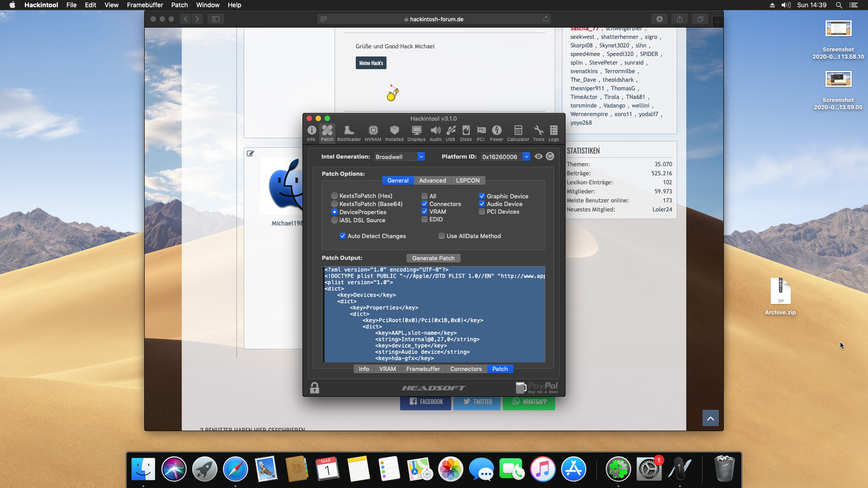
Task: Open the Displays section icon
Action: [x=416, y=133]
